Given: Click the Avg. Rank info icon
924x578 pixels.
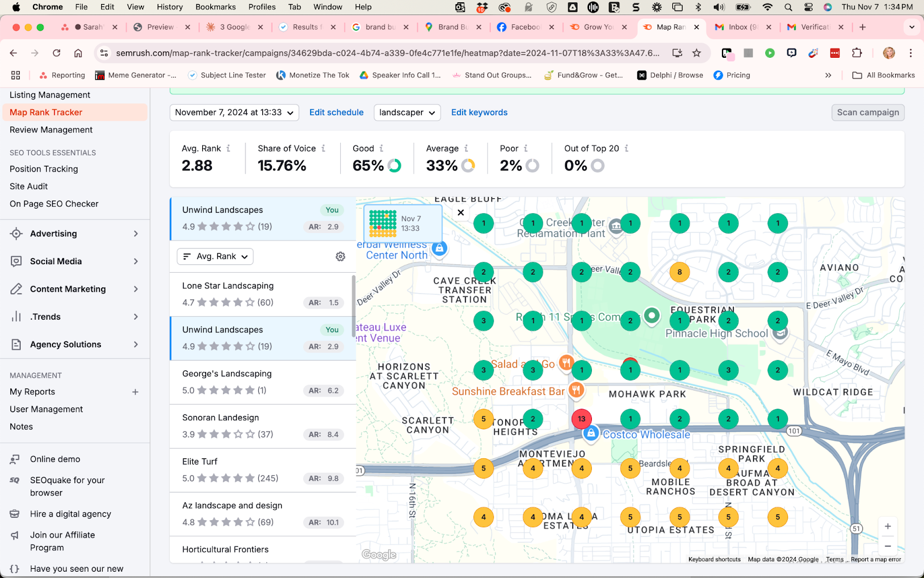Looking at the screenshot, I should 229,149.
